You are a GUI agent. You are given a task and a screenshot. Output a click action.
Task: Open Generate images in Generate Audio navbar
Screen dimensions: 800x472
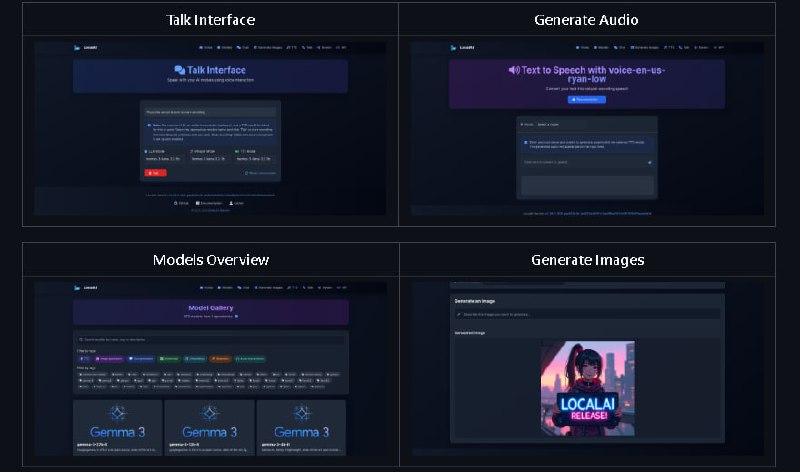pos(644,47)
